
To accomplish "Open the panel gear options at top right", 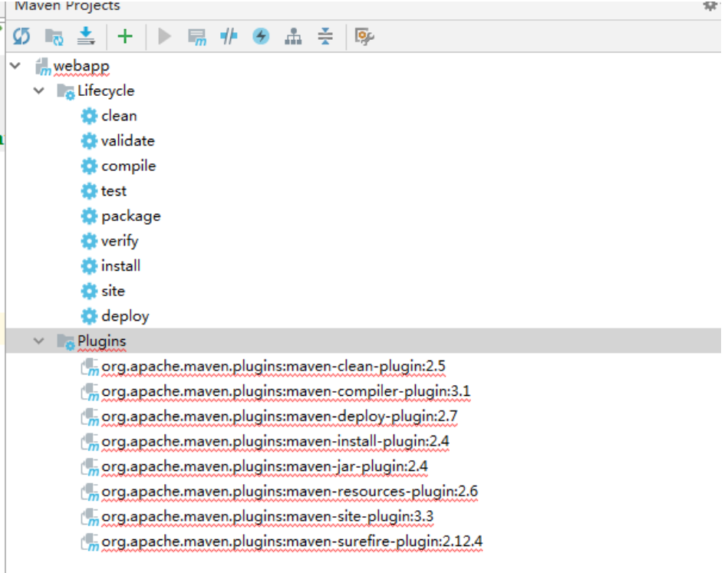I will tap(710, 5).
